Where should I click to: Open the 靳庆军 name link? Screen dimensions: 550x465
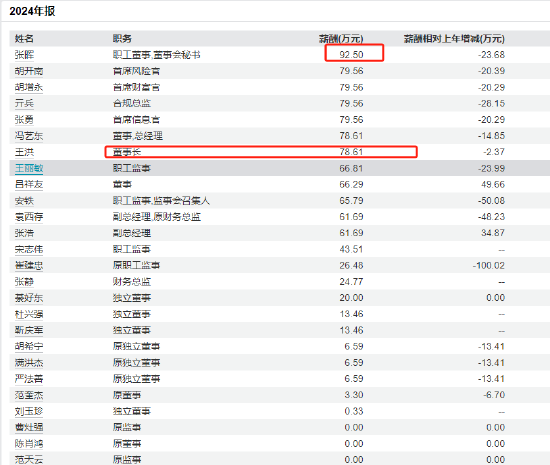tap(29, 330)
